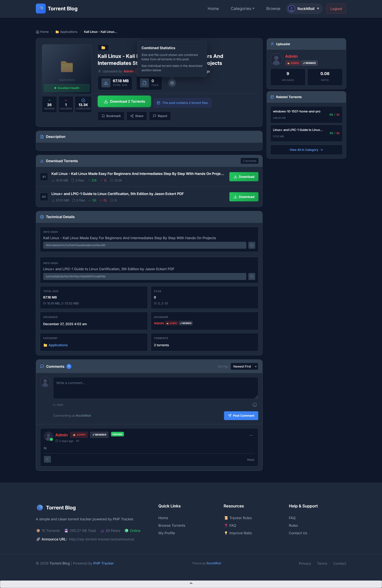The image size is (382, 588).
Task: Click inside the Write a comment field
Action: click(155, 388)
